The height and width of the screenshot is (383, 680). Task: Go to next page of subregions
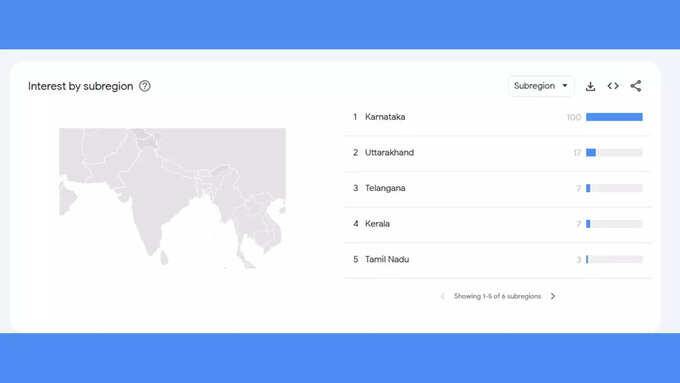point(553,296)
